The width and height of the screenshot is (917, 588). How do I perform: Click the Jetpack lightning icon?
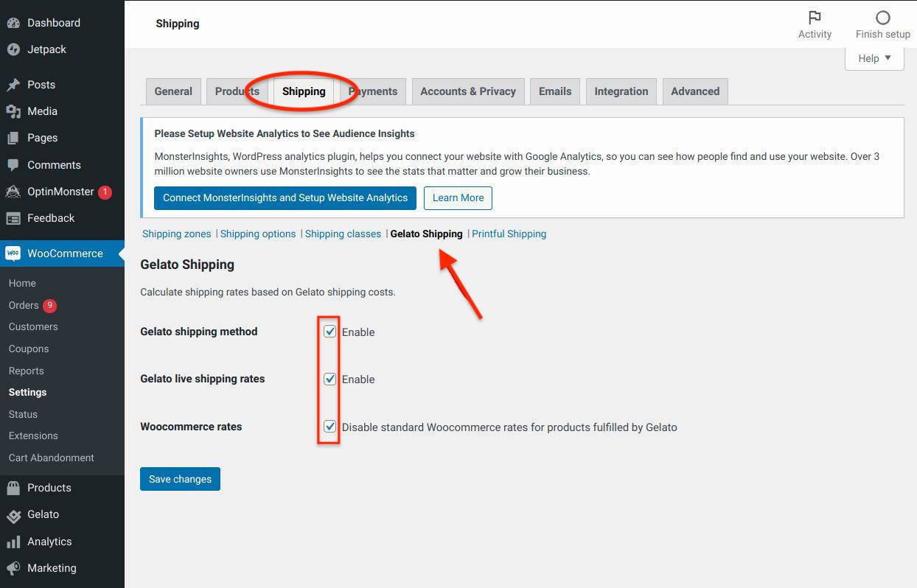click(13, 49)
